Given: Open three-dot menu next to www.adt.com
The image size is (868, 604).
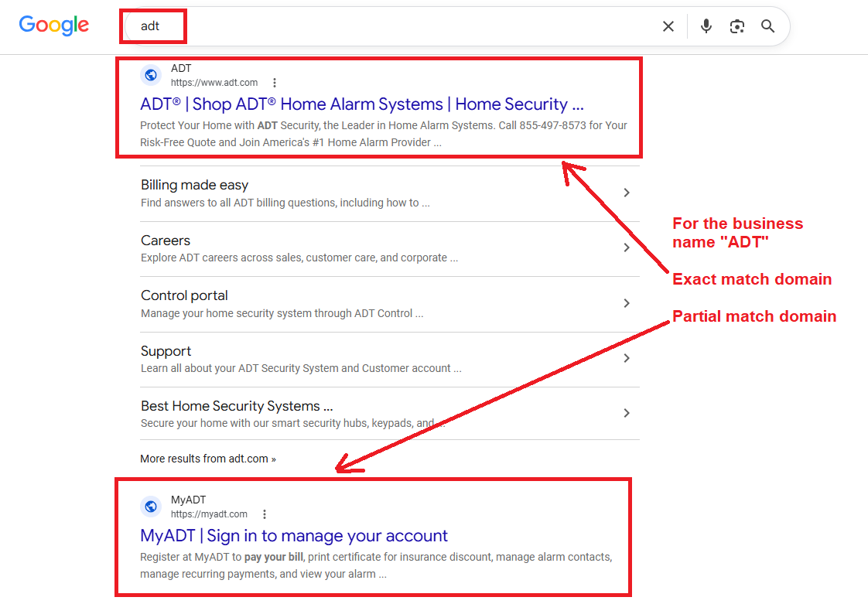Looking at the screenshot, I should (275, 83).
